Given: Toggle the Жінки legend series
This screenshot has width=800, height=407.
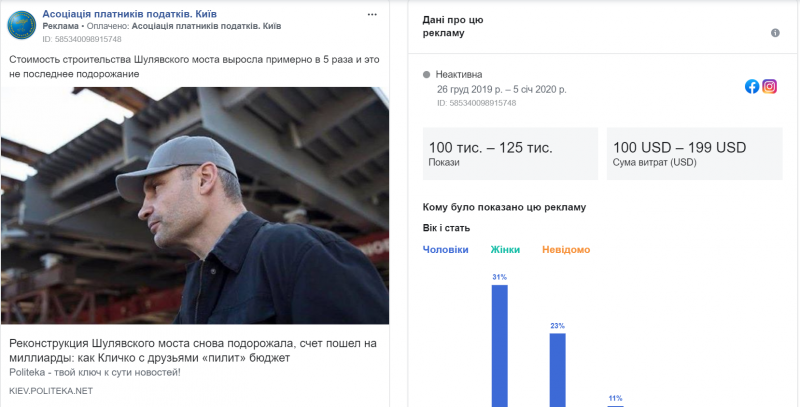Looking at the screenshot, I should click(505, 249).
